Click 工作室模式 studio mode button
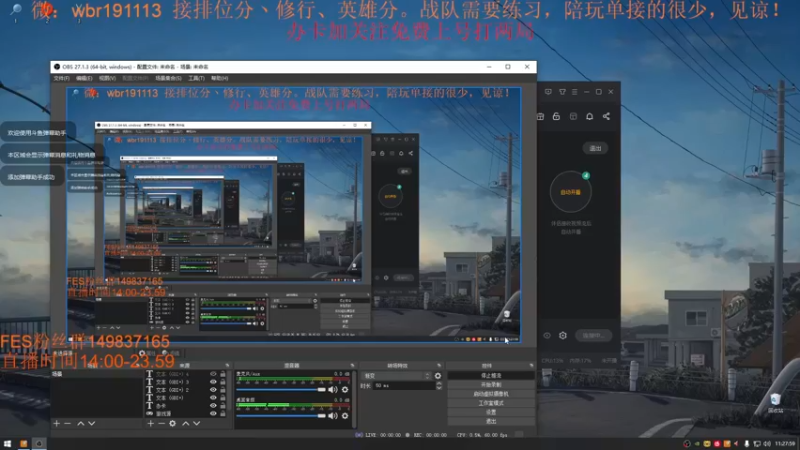800x450 pixels. (x=491, y=403)
